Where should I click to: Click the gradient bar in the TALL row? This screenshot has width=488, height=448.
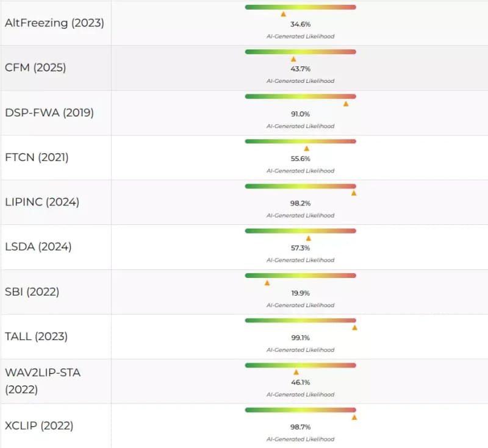(x=300, y=320)
